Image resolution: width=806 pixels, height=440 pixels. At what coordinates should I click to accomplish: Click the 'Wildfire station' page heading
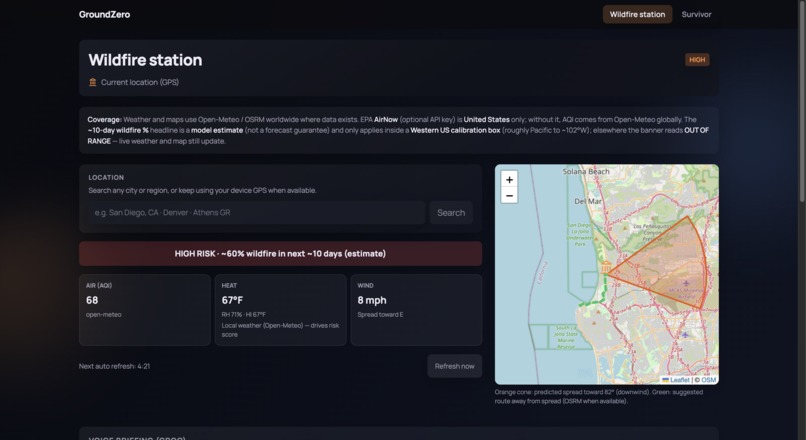[x=145, y=60]
